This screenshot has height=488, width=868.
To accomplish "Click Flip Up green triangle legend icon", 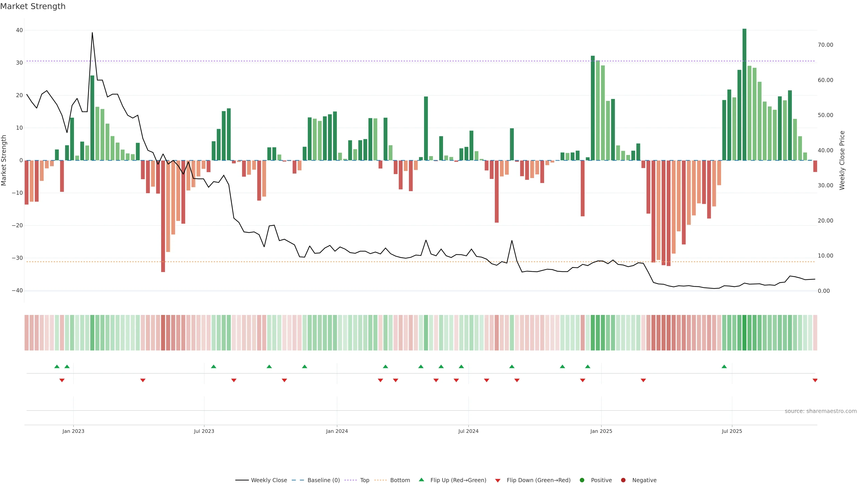I will pyautogui.click(x=421, y=480).
